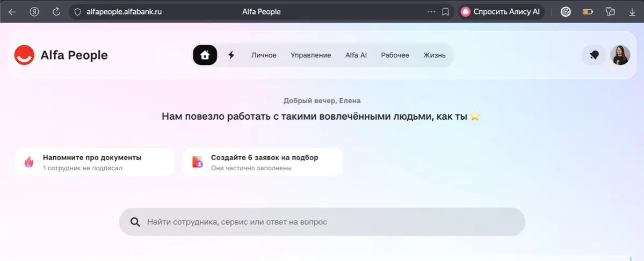Screen dimensions: 644x261
Task: View the site protection shield icon
Action: (78, 12)
